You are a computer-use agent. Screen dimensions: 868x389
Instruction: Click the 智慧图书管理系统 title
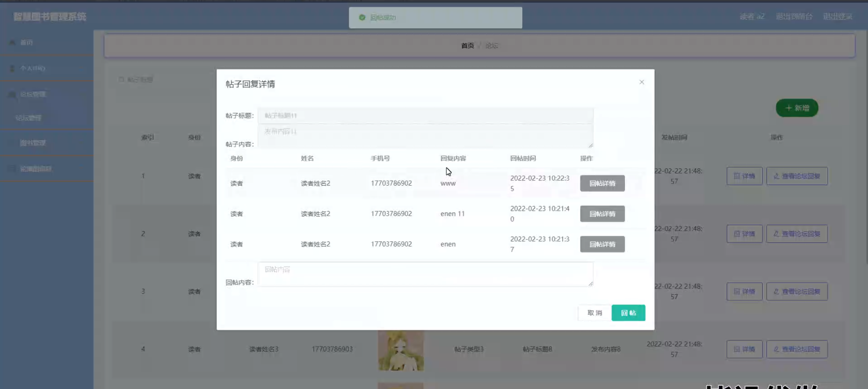coord(50,17)
